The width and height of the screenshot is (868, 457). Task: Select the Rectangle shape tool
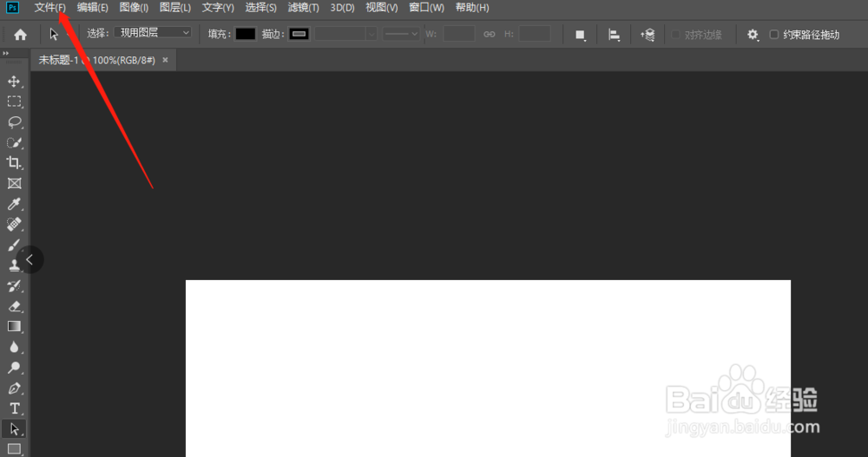point(14,448)
